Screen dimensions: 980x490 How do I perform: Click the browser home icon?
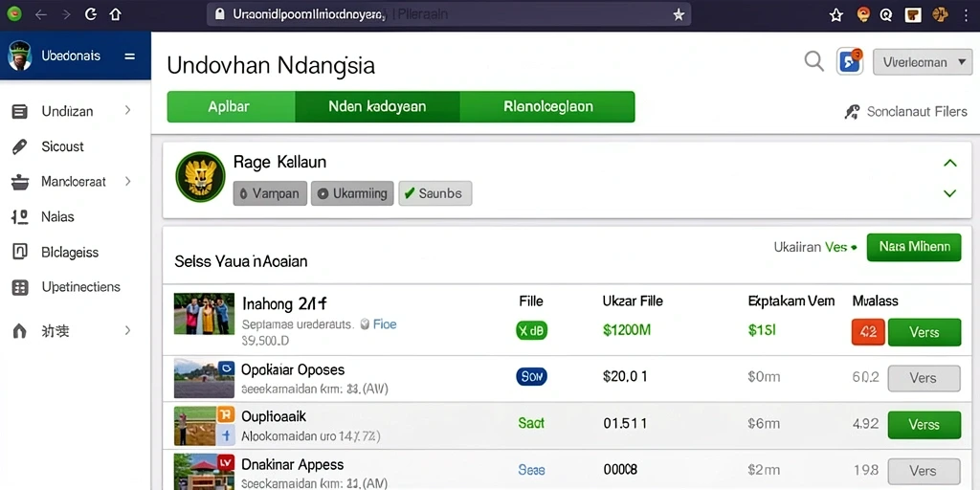115,14
